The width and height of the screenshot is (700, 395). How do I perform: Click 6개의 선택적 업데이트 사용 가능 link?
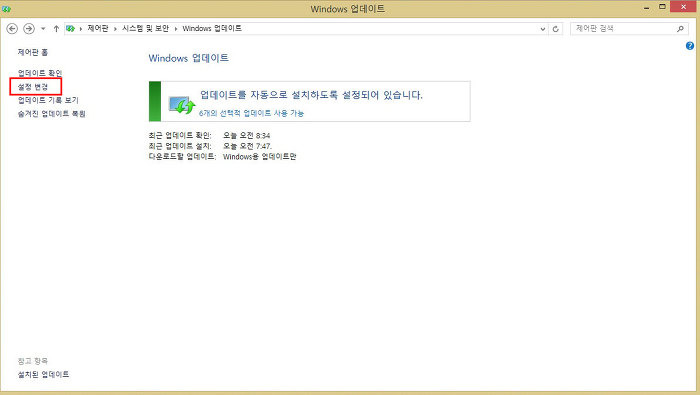(251, 113)
